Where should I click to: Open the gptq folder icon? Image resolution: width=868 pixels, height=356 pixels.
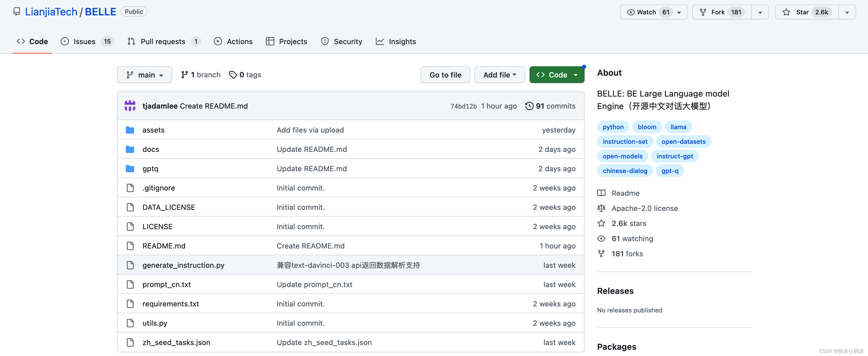coord(130,169)
